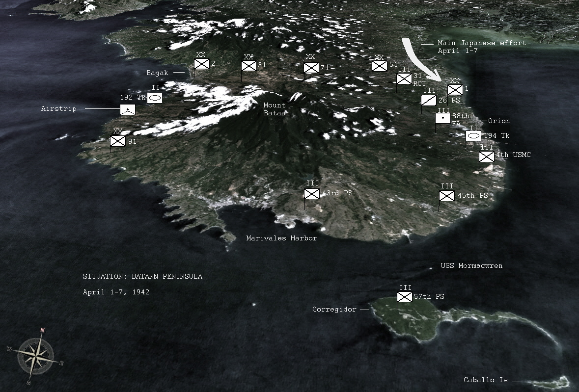Click the 194 Tk armor unit symbol
579x392 pixels.
473,136
